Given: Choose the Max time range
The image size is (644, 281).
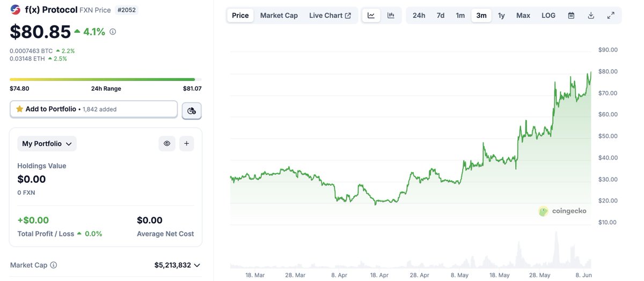Looking at the screenshot, I should click(523, 16).
